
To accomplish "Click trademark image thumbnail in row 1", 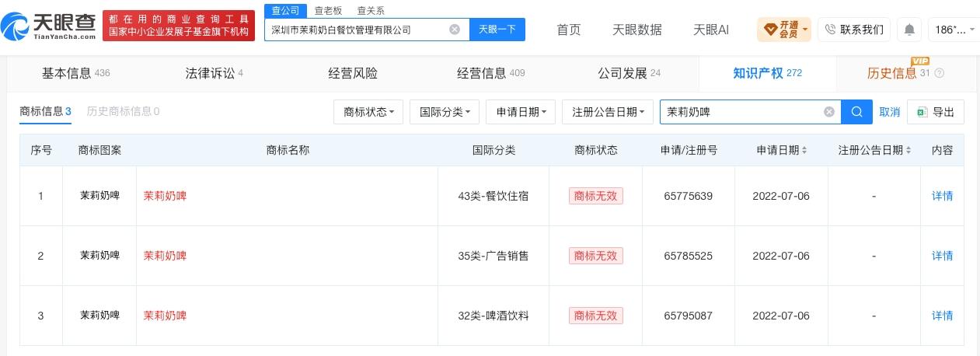I will [x=99, y=196].
